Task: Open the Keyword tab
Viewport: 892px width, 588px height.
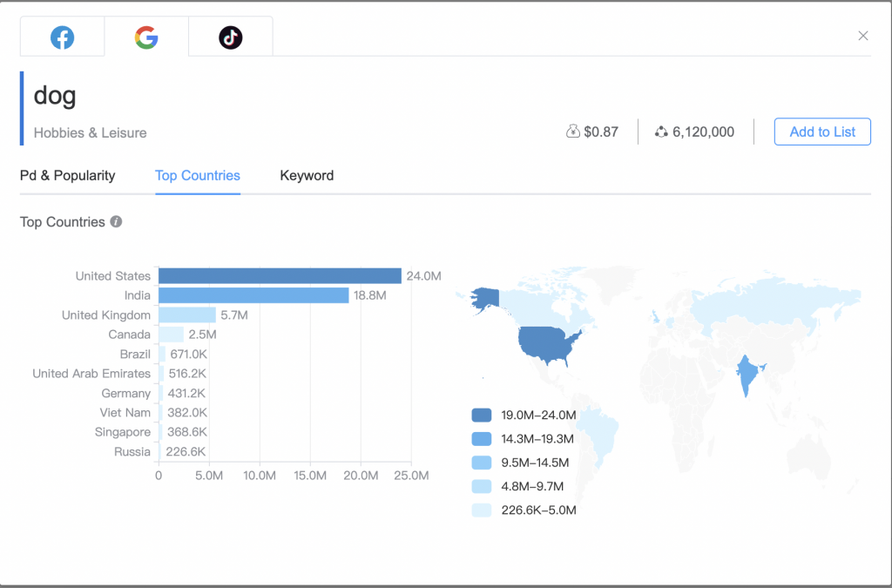Action: [307, 176]
